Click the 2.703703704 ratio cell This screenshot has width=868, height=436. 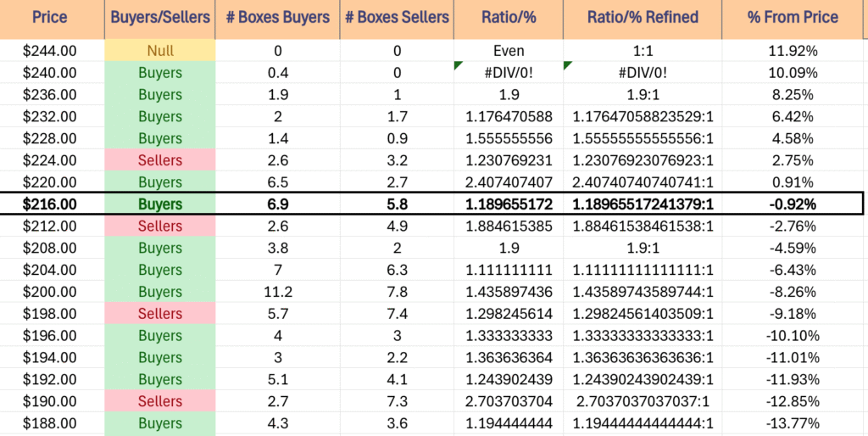click(x=509, y=402)
